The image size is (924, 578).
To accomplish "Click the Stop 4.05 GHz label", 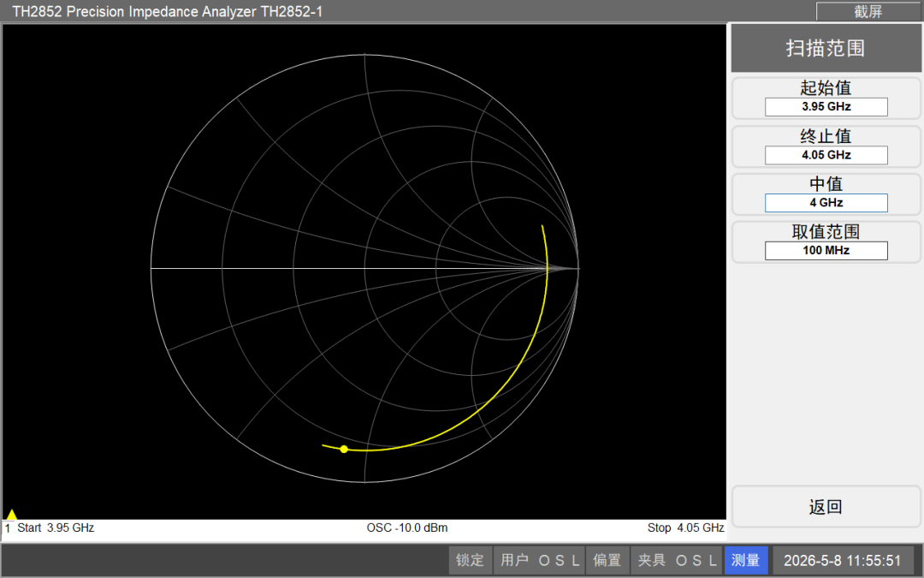I will coord(686,527).
